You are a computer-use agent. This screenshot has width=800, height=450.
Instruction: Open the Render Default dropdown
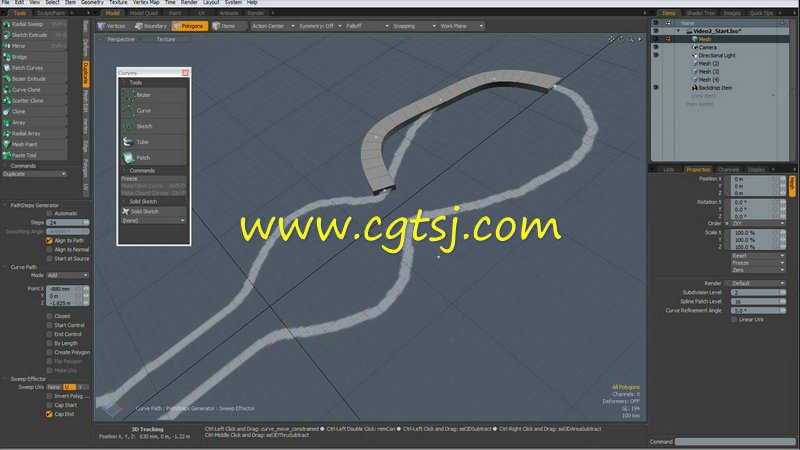pos(758,283)
